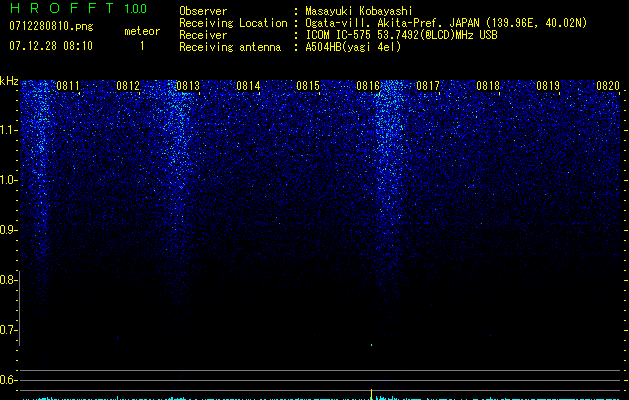Click the Observer field label
The width and height of the screenshot is (629, 400).
tap(203, 11)
